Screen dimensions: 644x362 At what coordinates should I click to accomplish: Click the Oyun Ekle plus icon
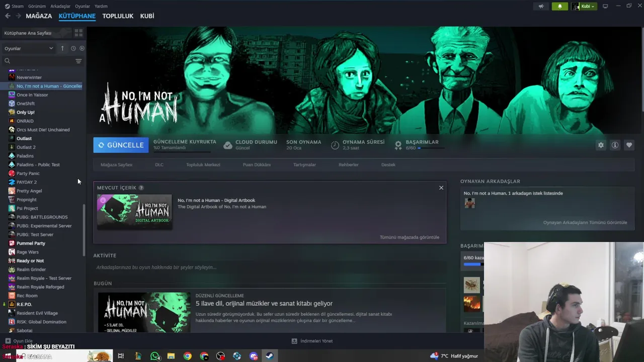pyautogui.click(x=8, y=341)
